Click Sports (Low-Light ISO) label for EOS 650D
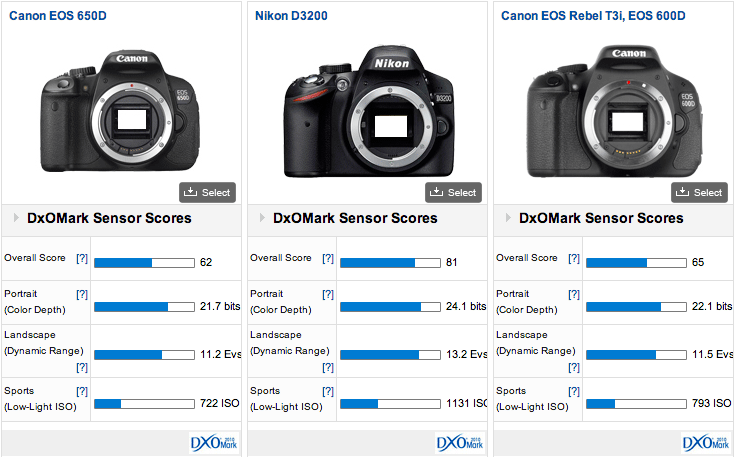Viewport: 736px width, 457px height. point(40,399)
